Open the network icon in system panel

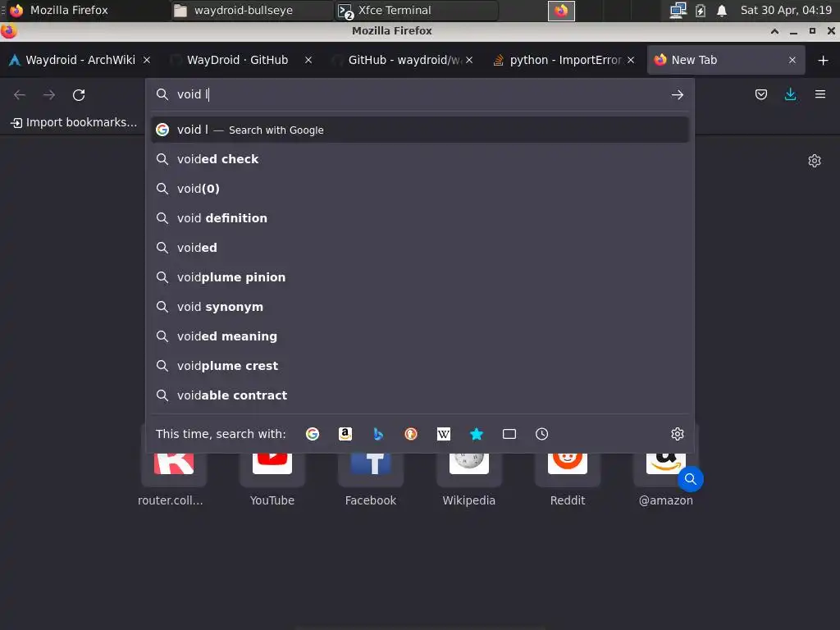(x=678, y=10)
